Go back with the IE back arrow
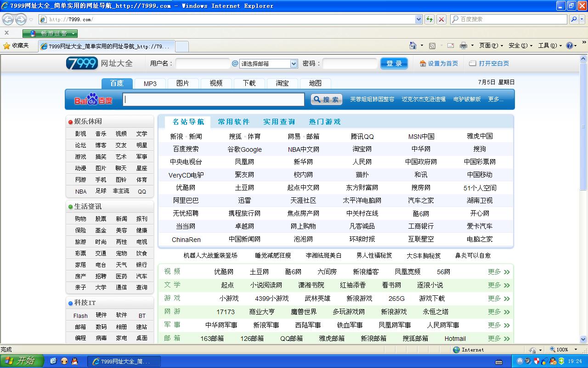This screenshot has height=368, width=588. coord(8,19)
